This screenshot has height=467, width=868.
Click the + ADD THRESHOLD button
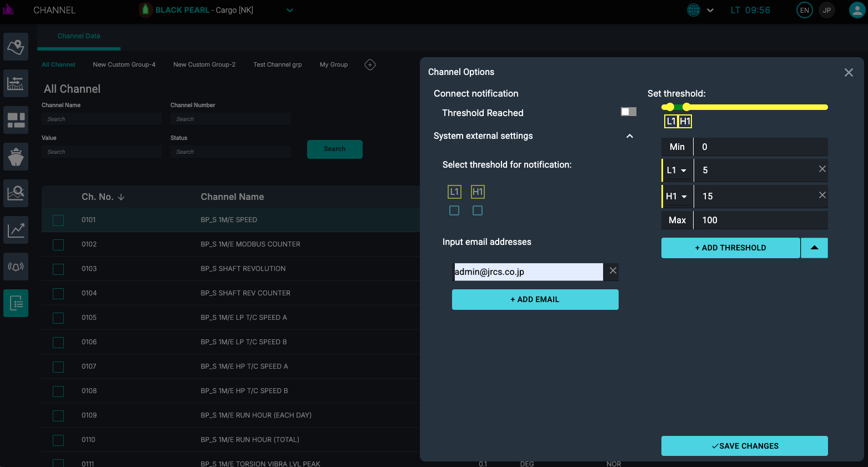[731, 248]
